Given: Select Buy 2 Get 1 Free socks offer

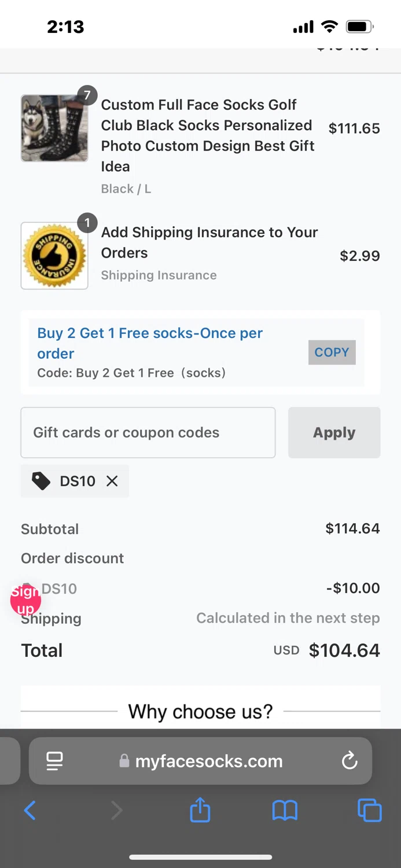Looking at the screenshot, I should coord(150,343).
